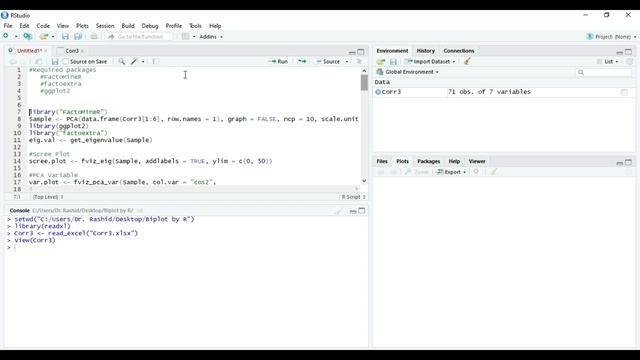640x360 pixels.
Task: View Corr3 data grid icon
Action: coord(624,92)
